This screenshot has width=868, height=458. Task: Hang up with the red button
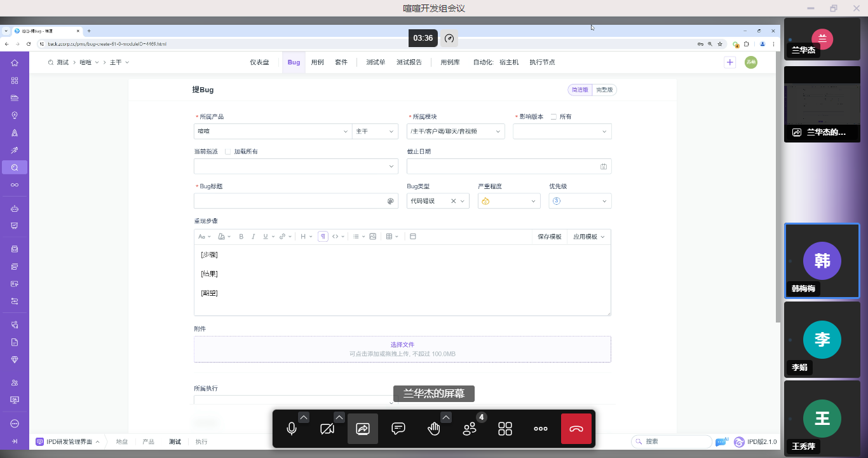click(576, 429)
